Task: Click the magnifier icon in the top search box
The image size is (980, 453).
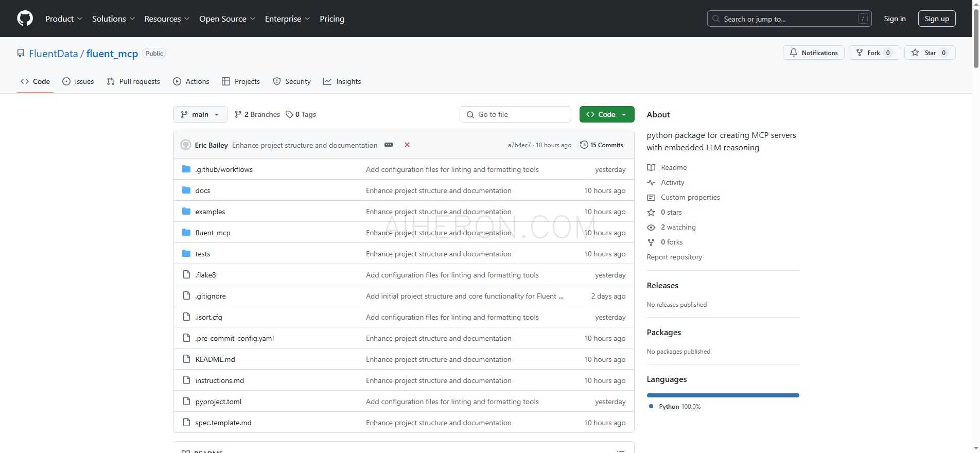Action: coord(716,19)
